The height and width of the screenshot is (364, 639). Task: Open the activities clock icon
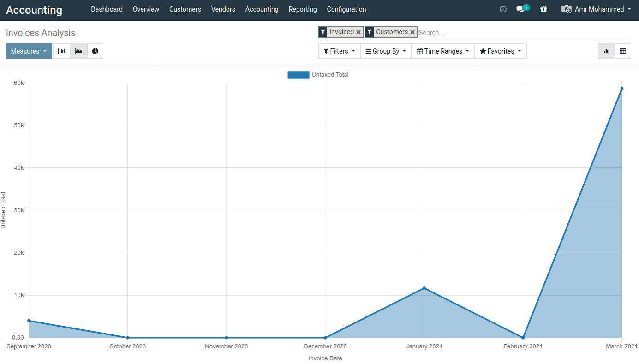tap(503, 9)
